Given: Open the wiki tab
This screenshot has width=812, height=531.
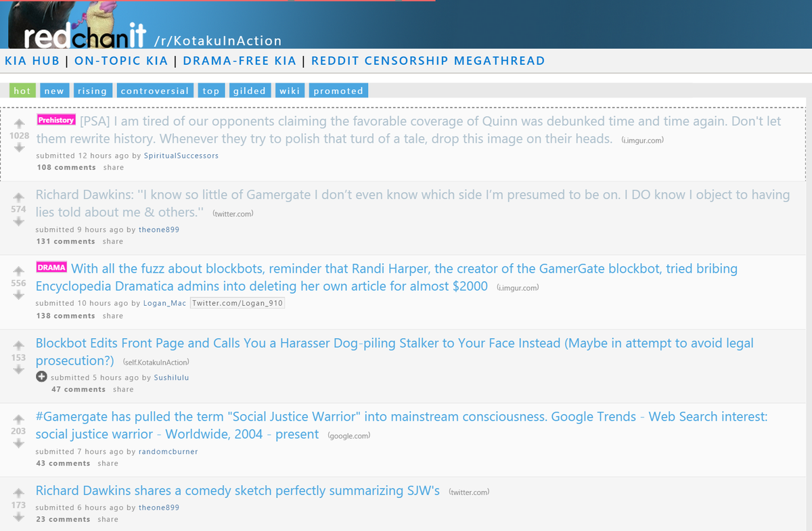Looking at the screenshot, I should coord(290,91).
